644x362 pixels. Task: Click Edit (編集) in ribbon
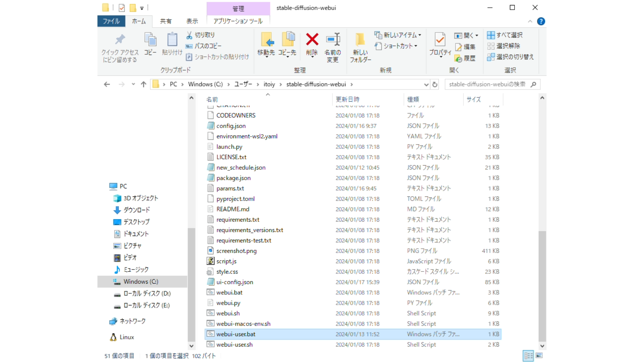point(465,47)
